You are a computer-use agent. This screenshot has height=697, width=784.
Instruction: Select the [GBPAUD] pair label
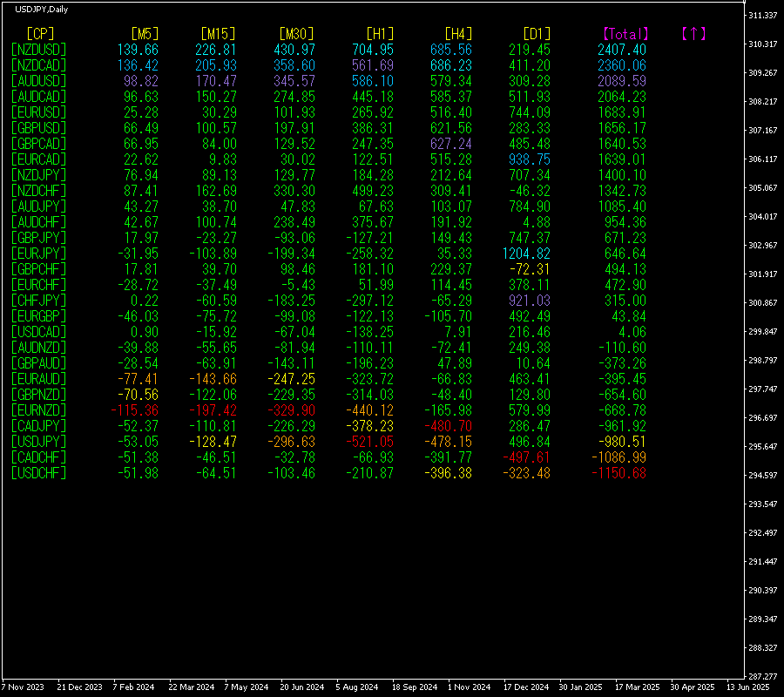coord(38,363)
